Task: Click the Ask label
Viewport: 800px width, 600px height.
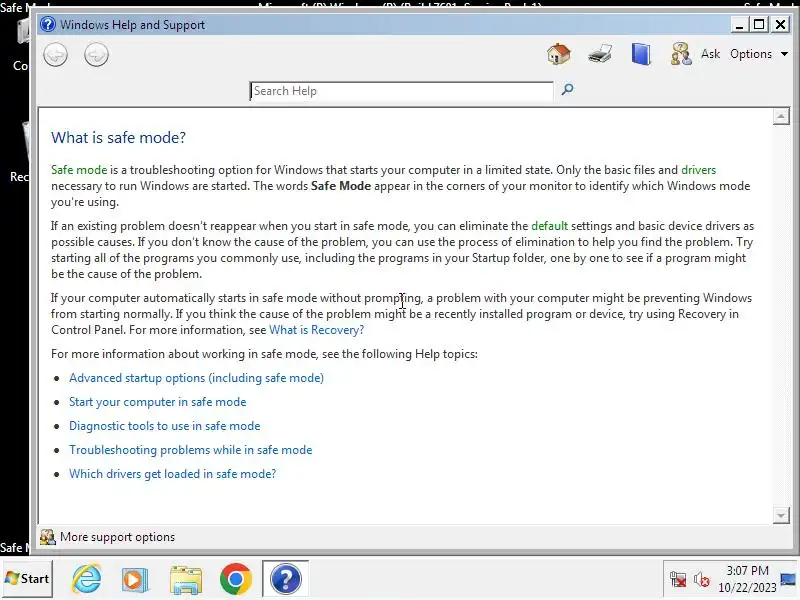Action: click(x=710, y=54)
